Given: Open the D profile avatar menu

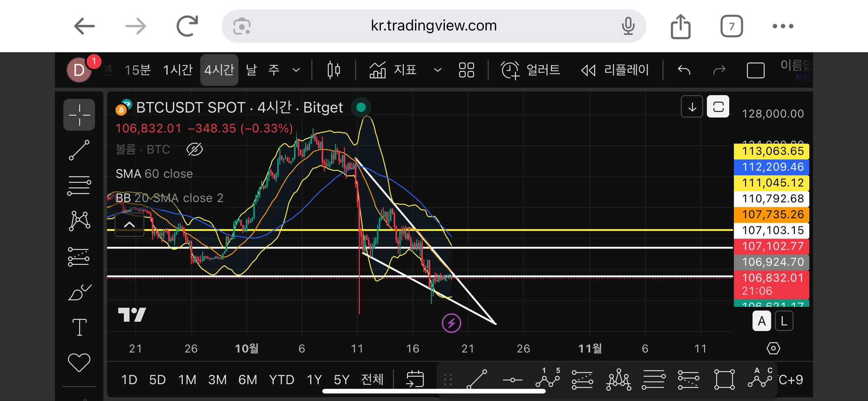Looking at the screenshot, I should tap(80, 70).
